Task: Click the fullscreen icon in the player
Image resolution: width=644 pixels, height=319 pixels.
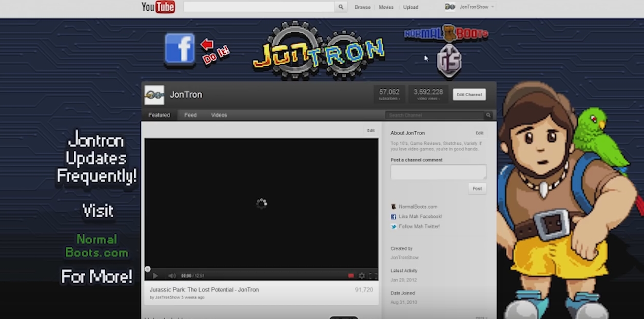Action: tap(373, 275)
